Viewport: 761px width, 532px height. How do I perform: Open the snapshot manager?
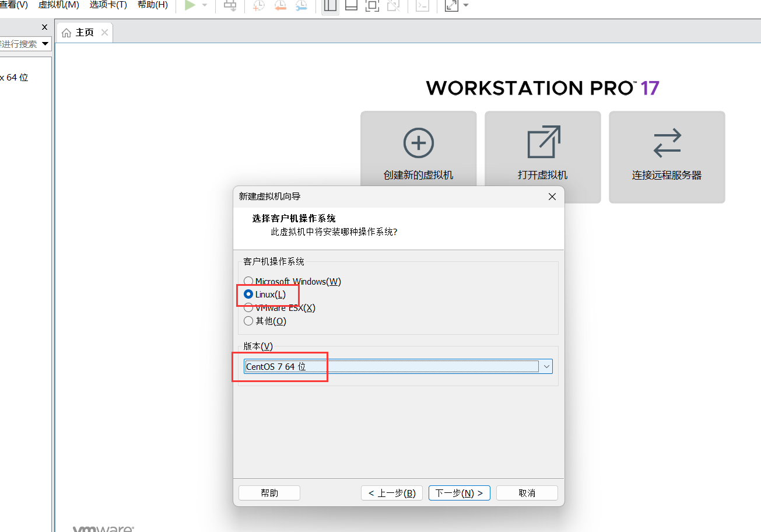301,6
